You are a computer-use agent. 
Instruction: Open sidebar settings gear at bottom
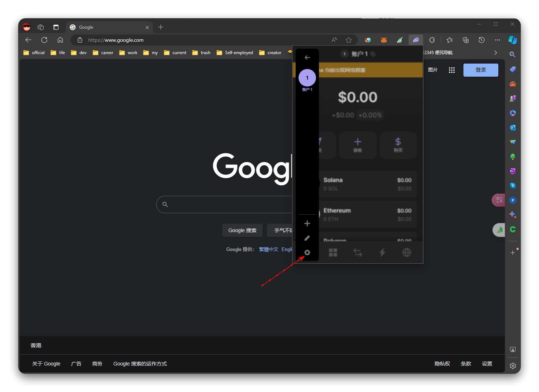pyautogui.click(x=513, y=366)
